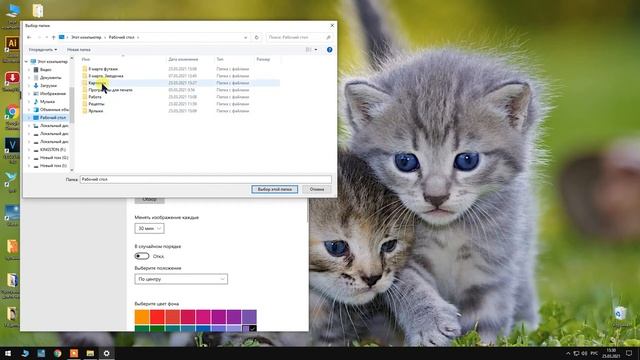Expand the KINGSTON drive tree node
The image size is (640, 360).
29,150
